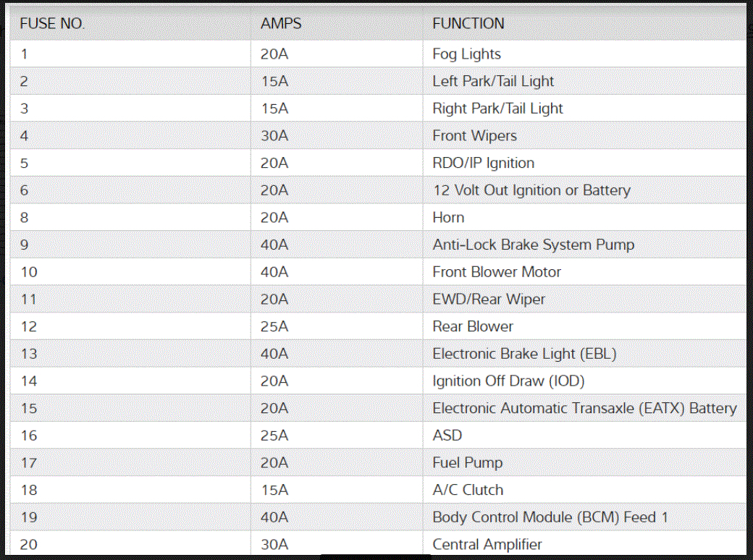Image resolution: width=753 pixels, height=560 pixels.
Task: Click the 25A value in Rear Blower row
Action: coord(274,327)
